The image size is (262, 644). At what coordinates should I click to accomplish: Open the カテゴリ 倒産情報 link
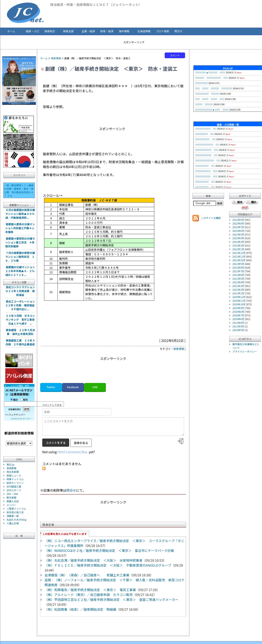[179, 349]
